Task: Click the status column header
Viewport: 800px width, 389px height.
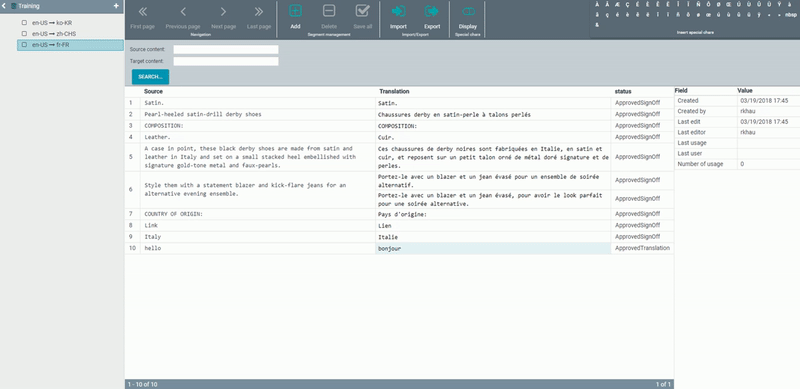Action: point(623,91)
